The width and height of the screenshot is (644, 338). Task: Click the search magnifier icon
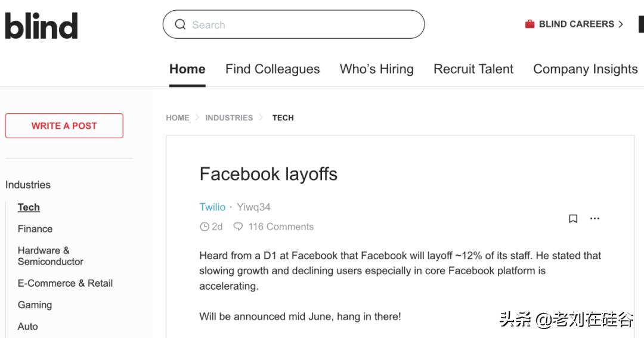click(x=180, y=24)
